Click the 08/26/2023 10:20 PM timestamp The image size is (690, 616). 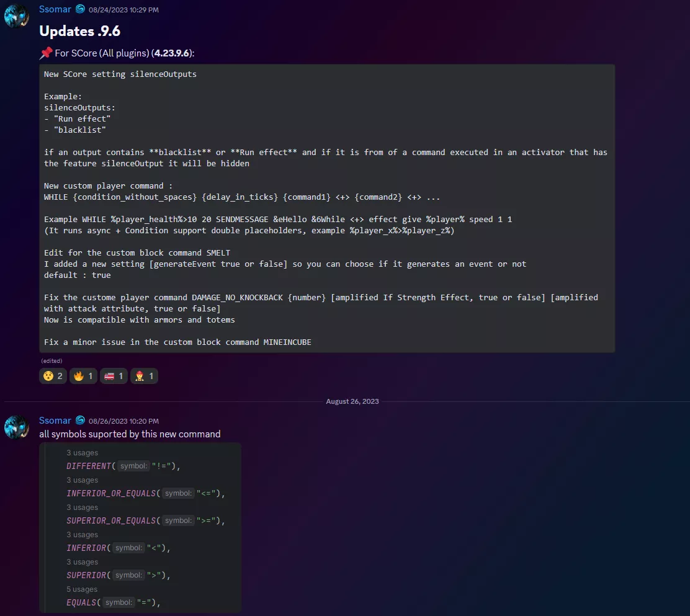[x=123, y=421]
